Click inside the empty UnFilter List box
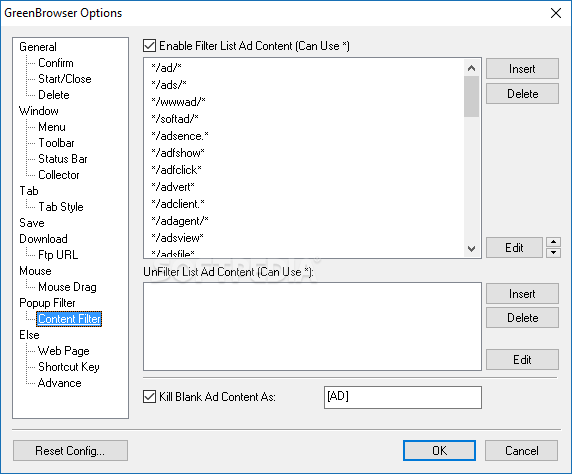The height and width of the screenshot is (474, 572). click(312, 326)
